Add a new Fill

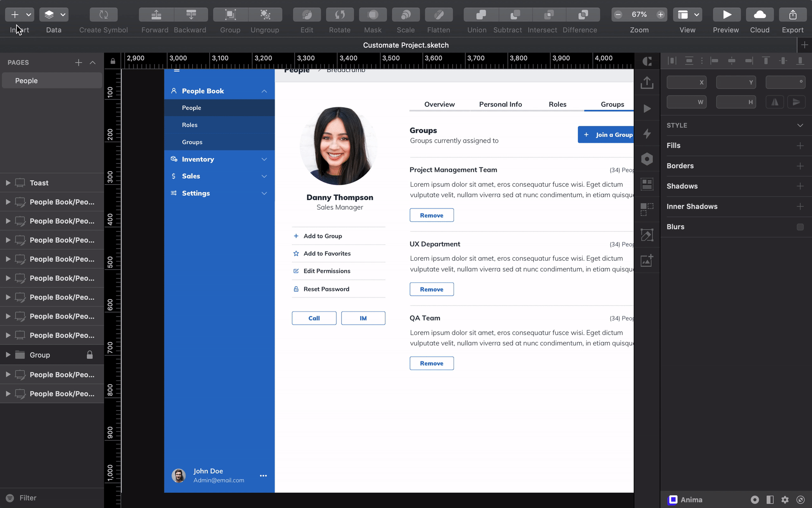pos(800,146)
